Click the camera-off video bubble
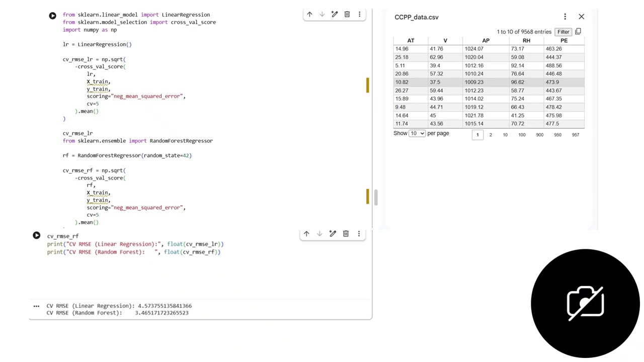The width and height of the screenshot is (644, 362). [x=585, y=303]
